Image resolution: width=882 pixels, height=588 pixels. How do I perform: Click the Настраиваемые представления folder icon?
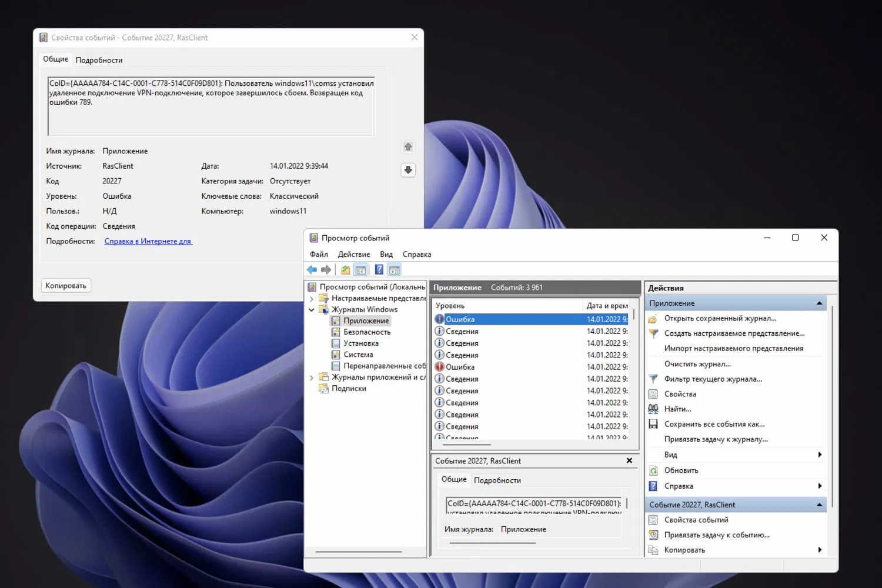[x=323, y=298]
